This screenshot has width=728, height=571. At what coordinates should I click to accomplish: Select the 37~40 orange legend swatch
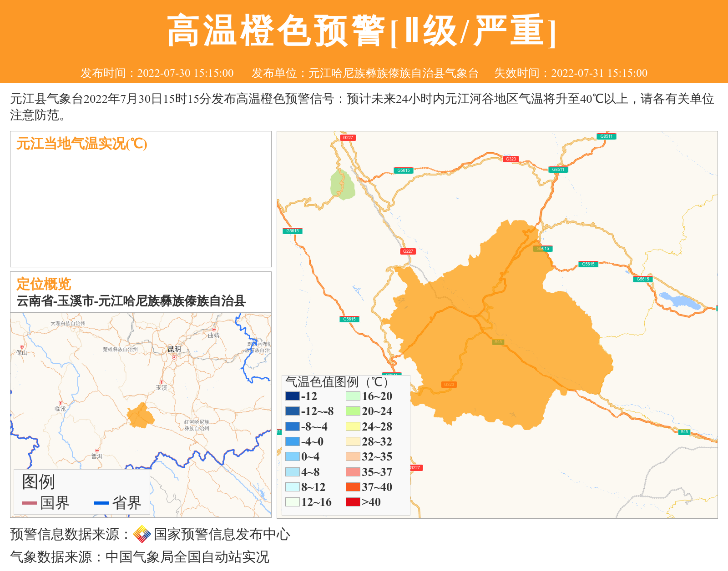point(353,487)
